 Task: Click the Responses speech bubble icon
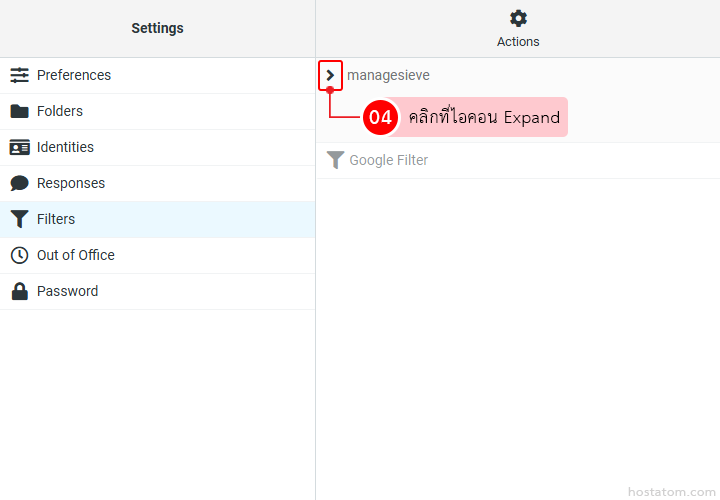[19, 183]
